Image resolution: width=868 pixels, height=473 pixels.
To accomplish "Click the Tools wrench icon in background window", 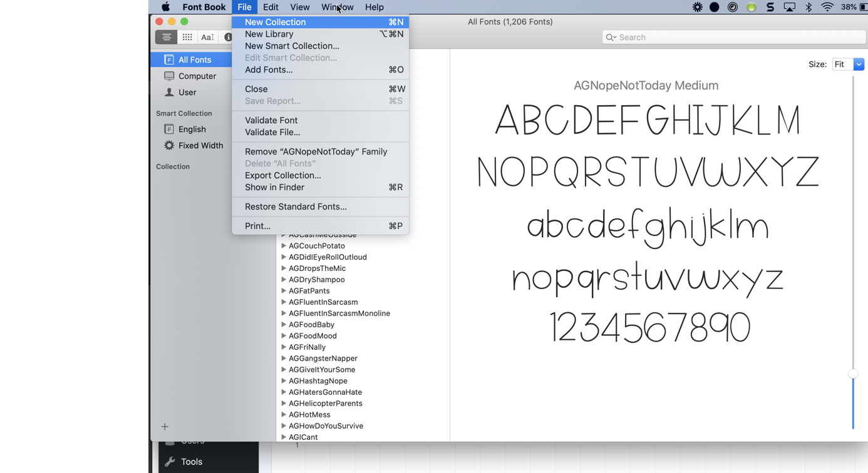I will coord(170,462).
